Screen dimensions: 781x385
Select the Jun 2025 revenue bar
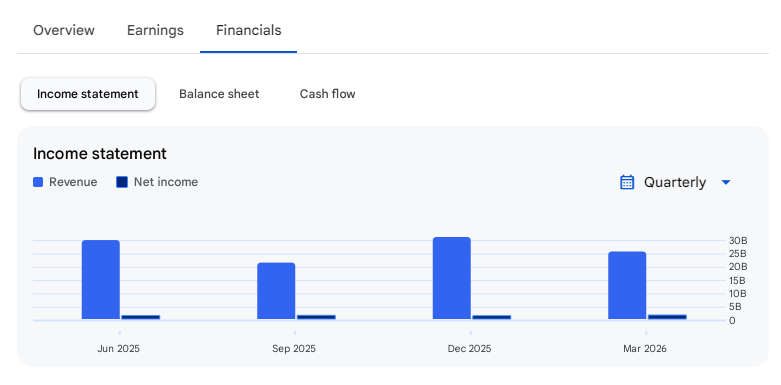101,279
